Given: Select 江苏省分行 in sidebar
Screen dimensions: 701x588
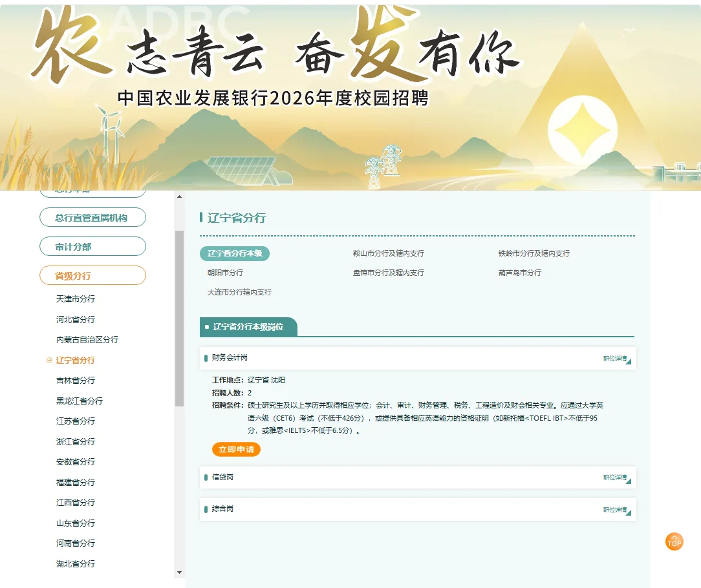Looking at the screenshot, I should pyautogui.click(x=76, y=421).
